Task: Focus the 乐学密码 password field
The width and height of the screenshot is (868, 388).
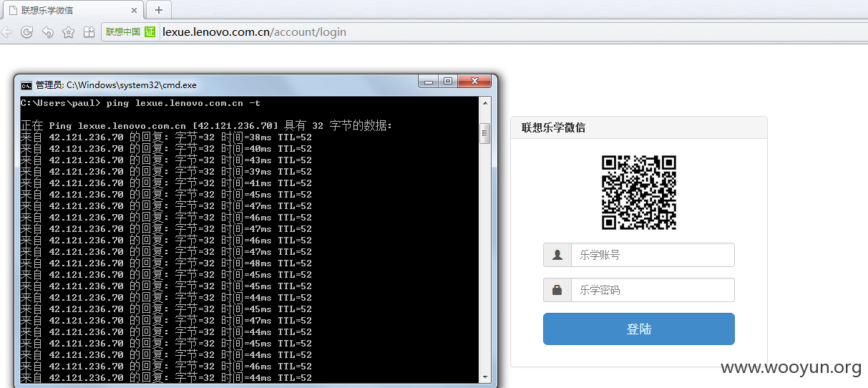Action: pos(653,290)
